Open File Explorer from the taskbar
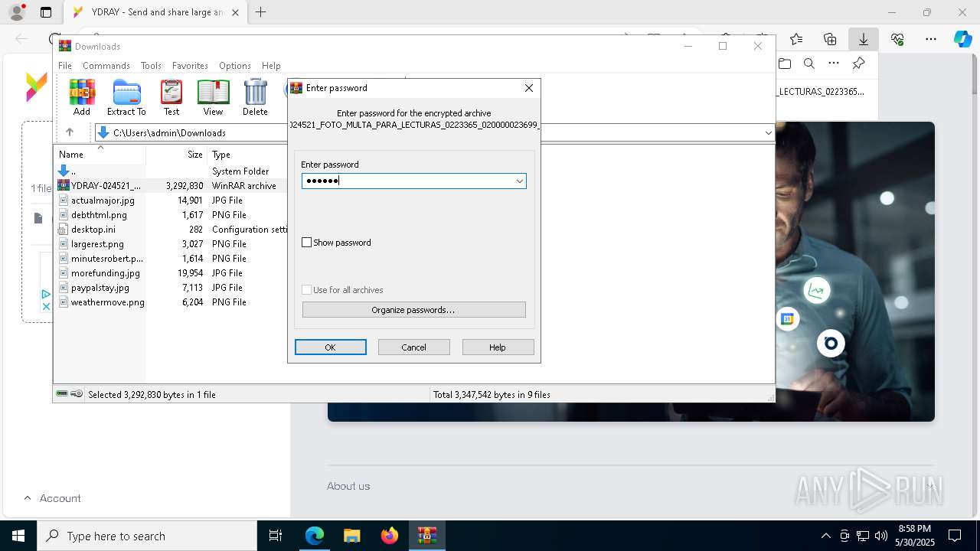The image size is (980, 551). 351,536
